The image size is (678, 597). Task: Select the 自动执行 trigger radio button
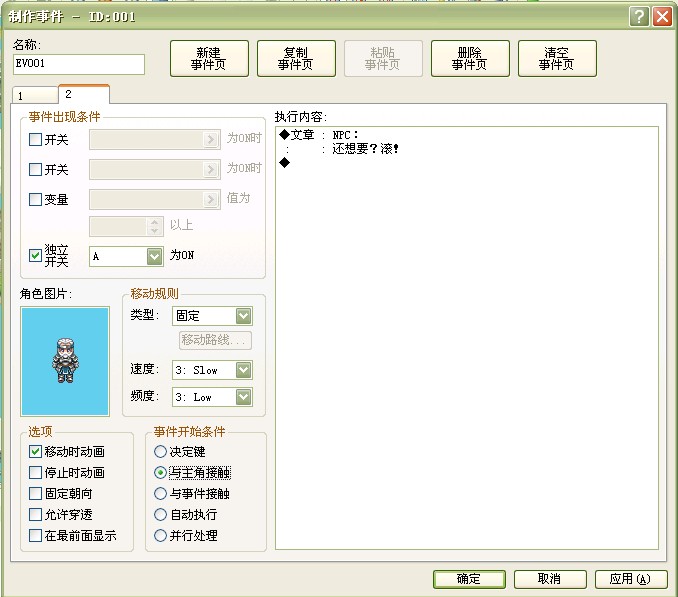[160, 514]
